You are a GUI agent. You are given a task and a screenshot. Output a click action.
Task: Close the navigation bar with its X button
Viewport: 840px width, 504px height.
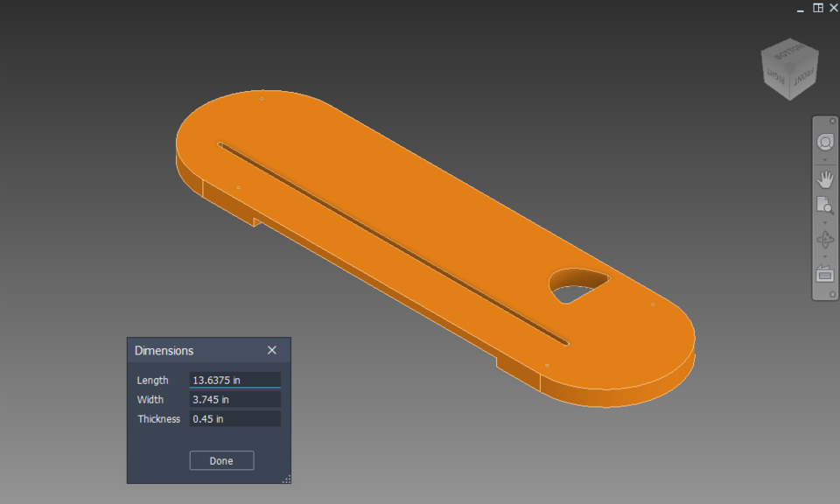(833, 120)
